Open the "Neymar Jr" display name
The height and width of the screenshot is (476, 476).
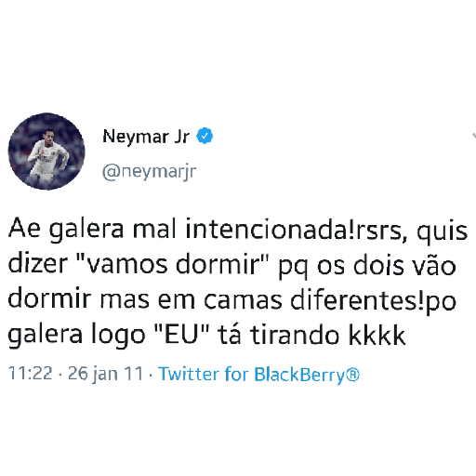click(x=146, y=137)
